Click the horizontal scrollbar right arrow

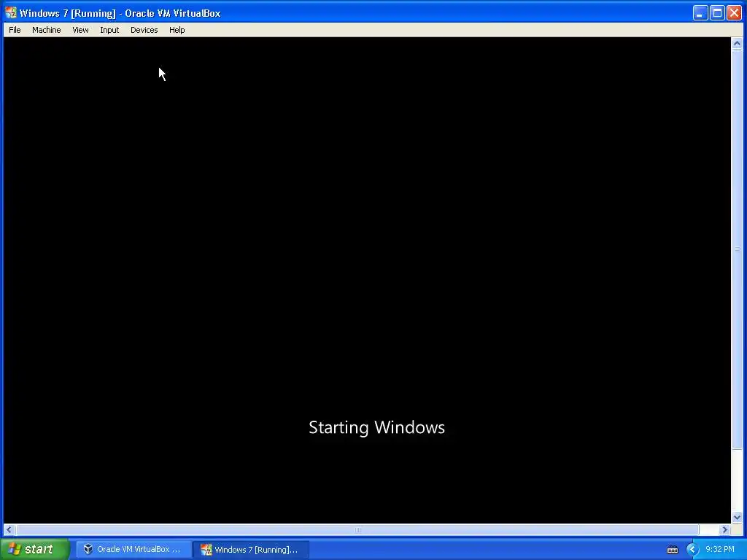[x=724, y=529]
